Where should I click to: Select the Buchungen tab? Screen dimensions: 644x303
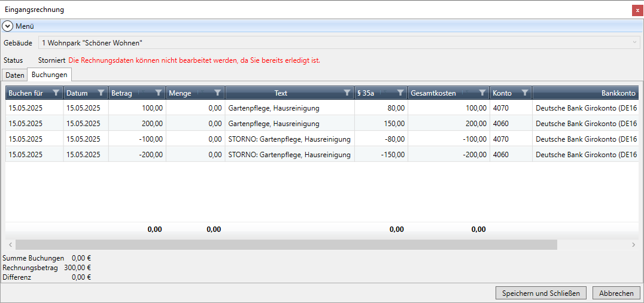pyautogui.click(x=49, y=75)
